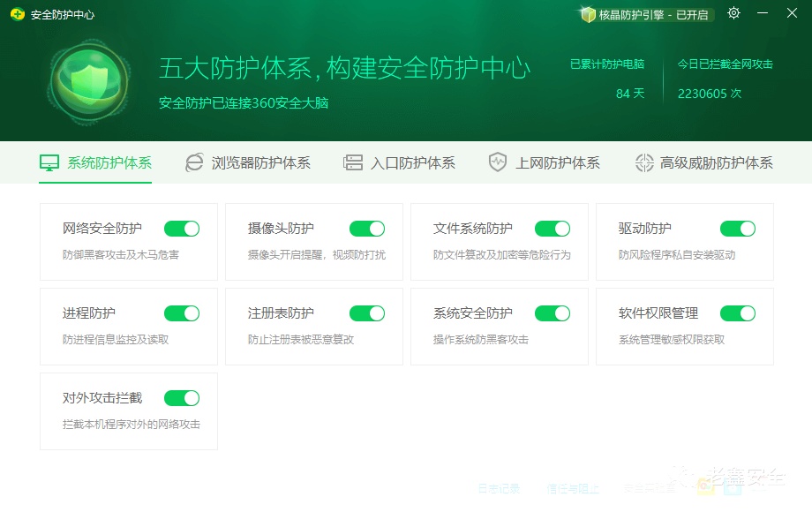Click the 文件系统防护 card title
This screenshot has width=812, height=512.
(x=473, y=229)
